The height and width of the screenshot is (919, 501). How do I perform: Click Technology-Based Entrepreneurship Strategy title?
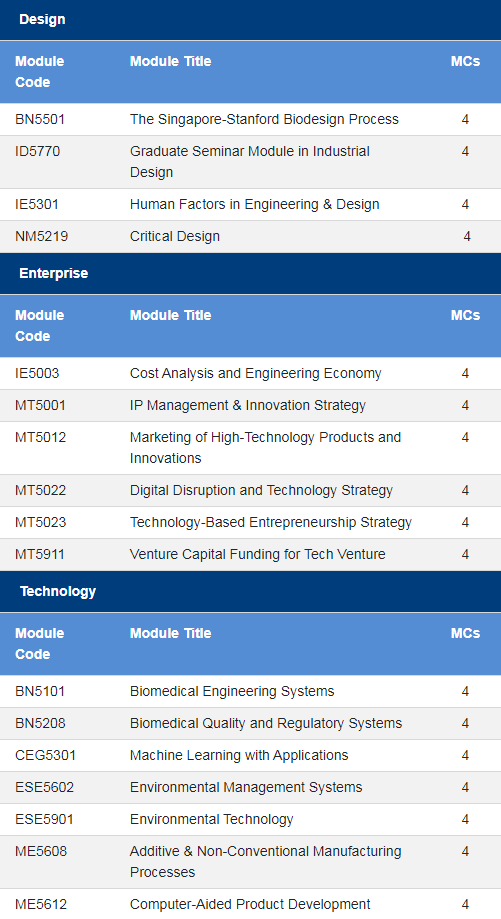click(x=271, y=522)
